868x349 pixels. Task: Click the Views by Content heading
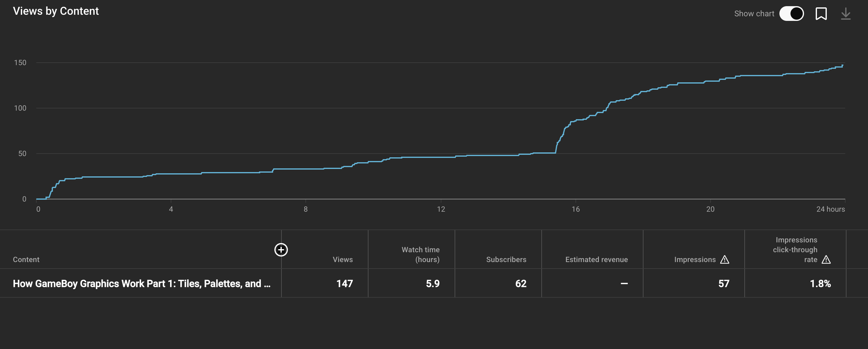click(56, 11)
